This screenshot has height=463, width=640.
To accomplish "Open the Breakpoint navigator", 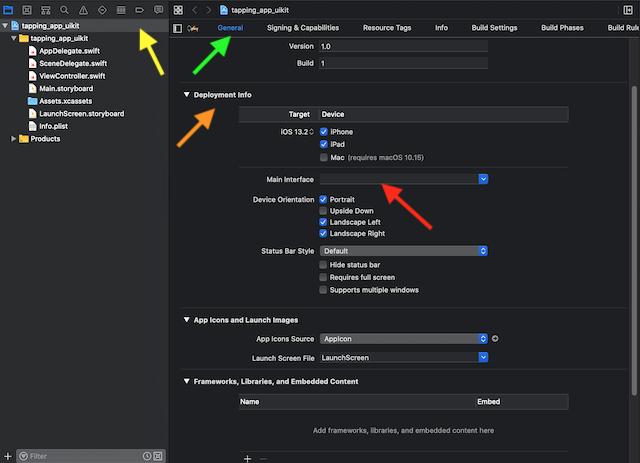I will [140, 10].
